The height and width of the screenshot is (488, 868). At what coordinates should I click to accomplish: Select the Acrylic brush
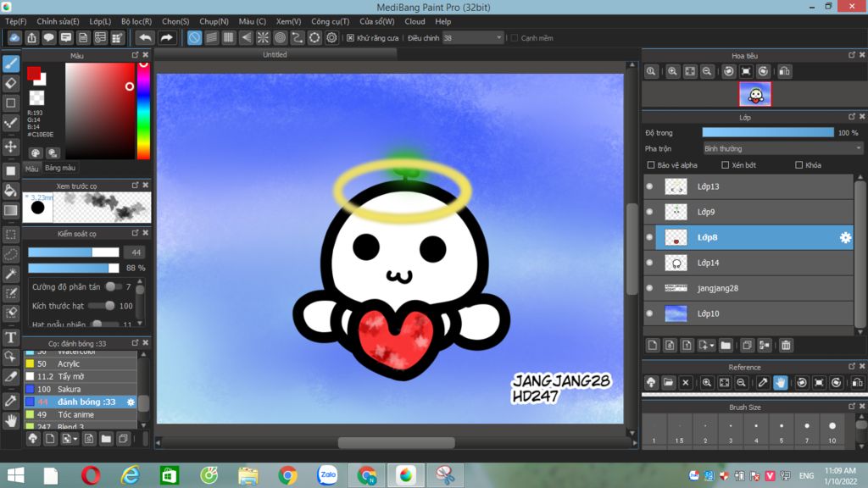[x=80, y=364]
